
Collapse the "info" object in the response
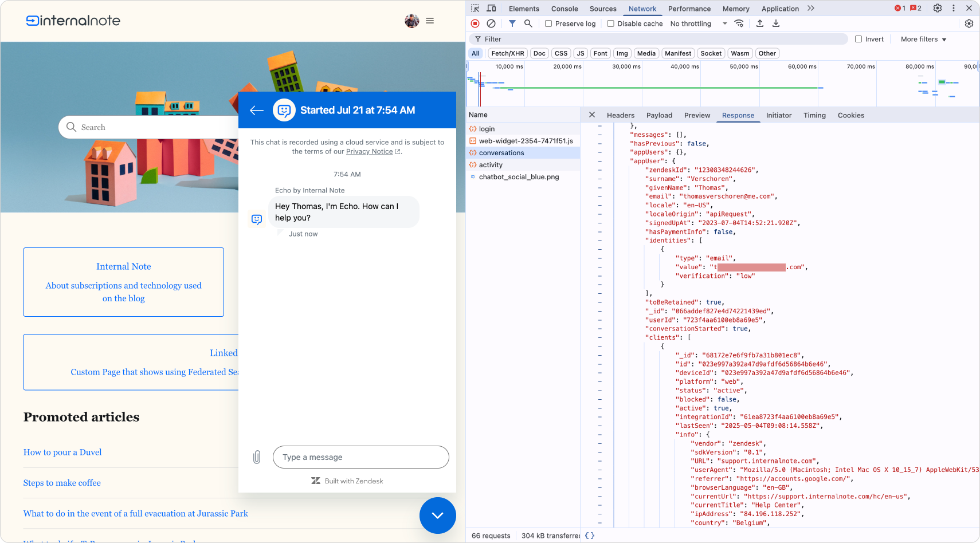click(x=600, y=435)
